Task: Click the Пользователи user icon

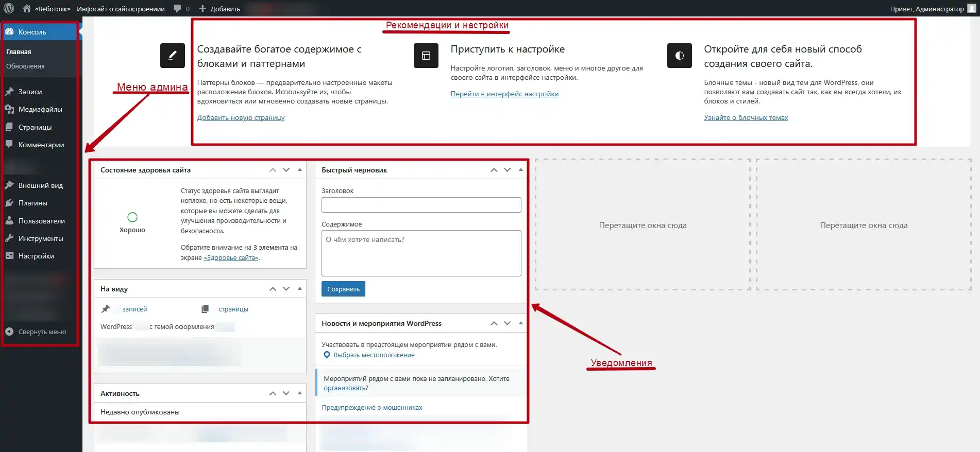Action: (x=9, y=221)
